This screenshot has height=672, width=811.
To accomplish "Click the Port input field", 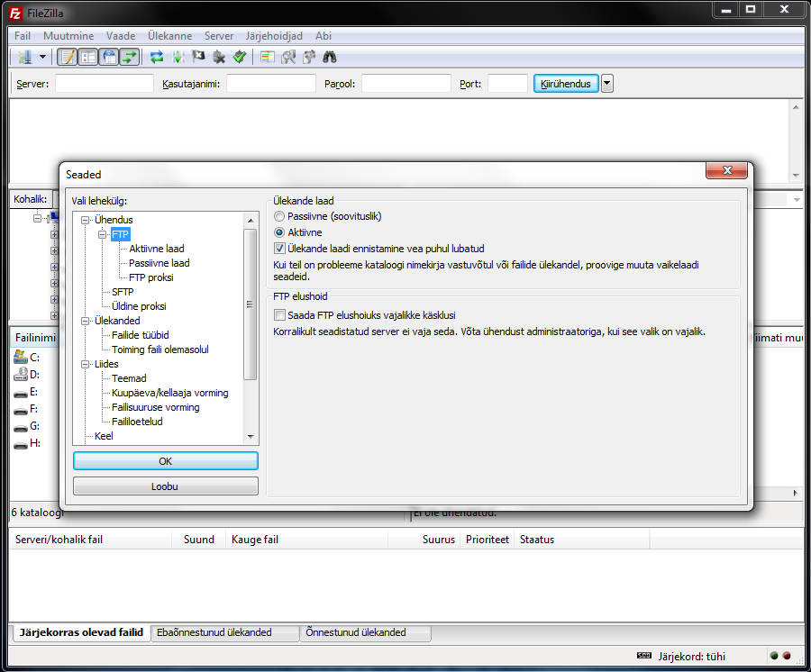I will coord(507,83).
